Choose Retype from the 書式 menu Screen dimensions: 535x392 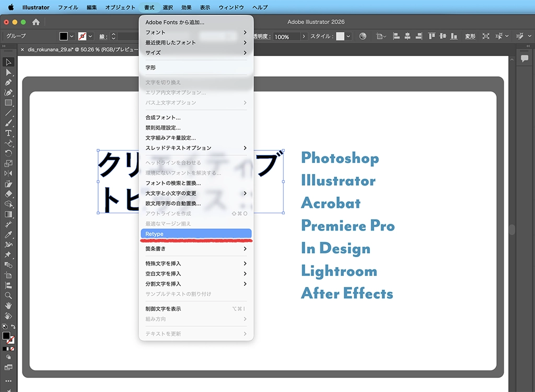196,234
